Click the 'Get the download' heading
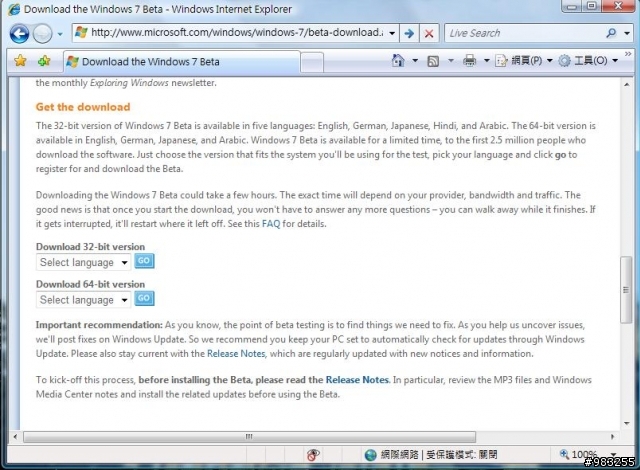 [83, 107]
